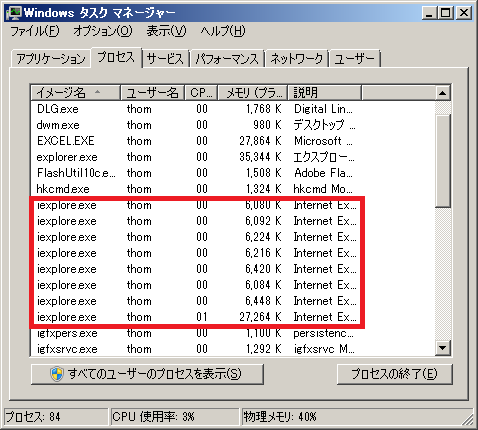Maximize the Task Manager window
The height and width of the screenshot is (430, 478).
pos(446,13)
